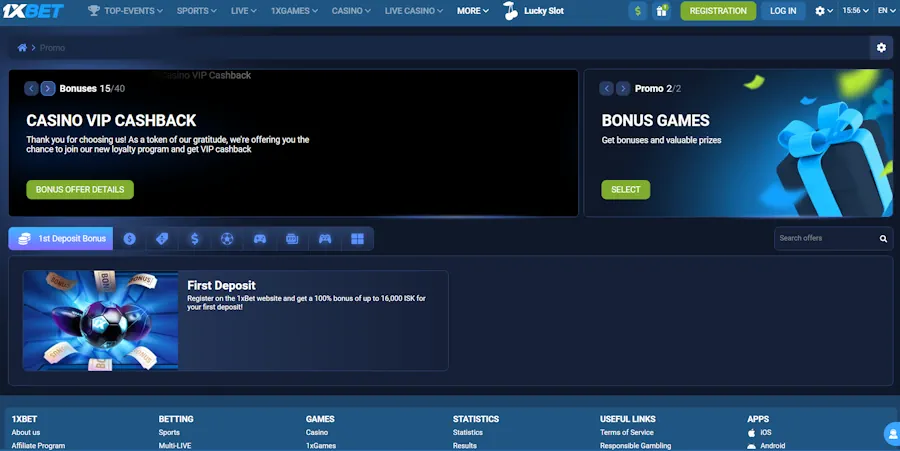
Task: Click Bonus Offer Details button
Action: [x=80, y=189]
